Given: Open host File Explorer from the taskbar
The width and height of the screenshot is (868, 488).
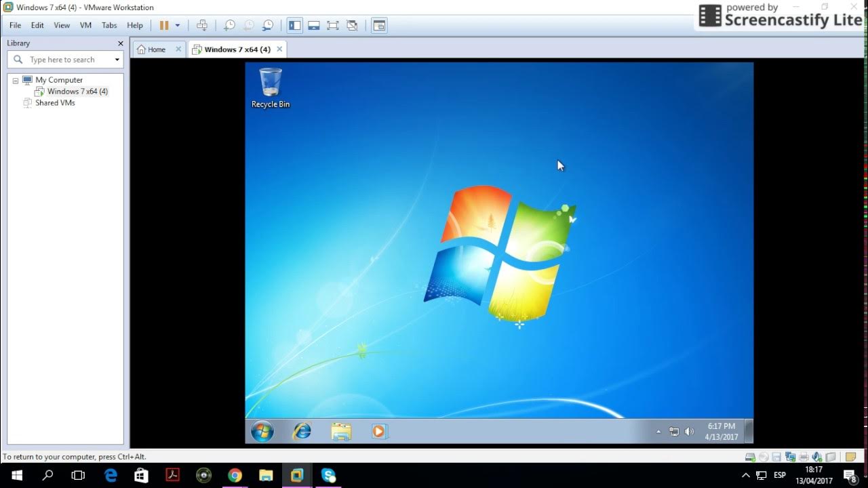Looking at the screenshot, I should [x=266, y=475].
